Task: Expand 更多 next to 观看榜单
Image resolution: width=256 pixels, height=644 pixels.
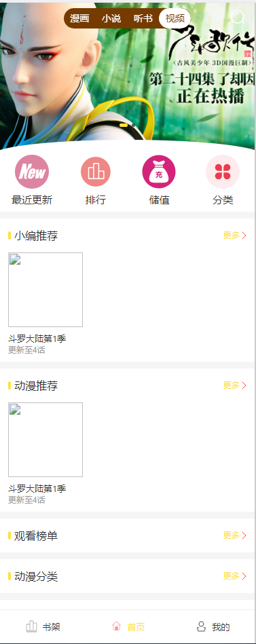Action: (x=235, y=535)
